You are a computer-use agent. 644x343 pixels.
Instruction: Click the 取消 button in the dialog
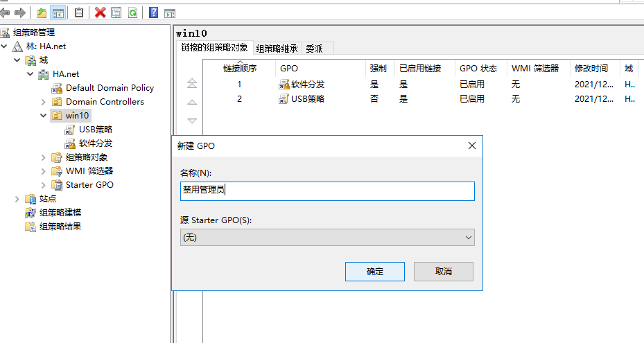point(443,272)
